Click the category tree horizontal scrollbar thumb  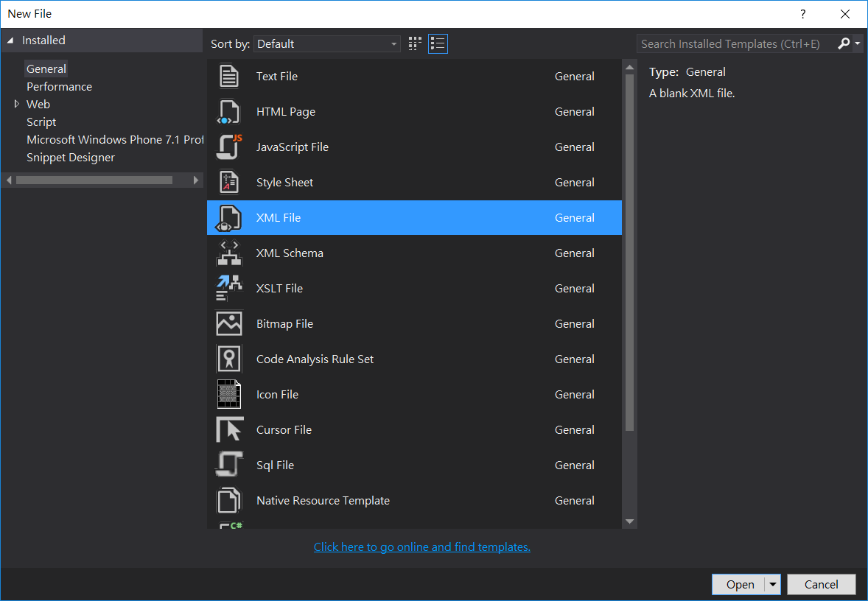click(x=94, y=180)
